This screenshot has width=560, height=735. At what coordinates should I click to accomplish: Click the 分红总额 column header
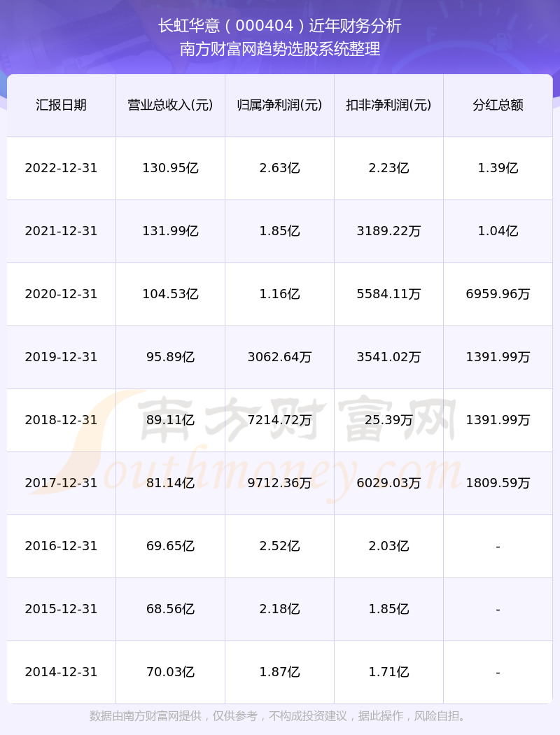[x=498, y=105]
